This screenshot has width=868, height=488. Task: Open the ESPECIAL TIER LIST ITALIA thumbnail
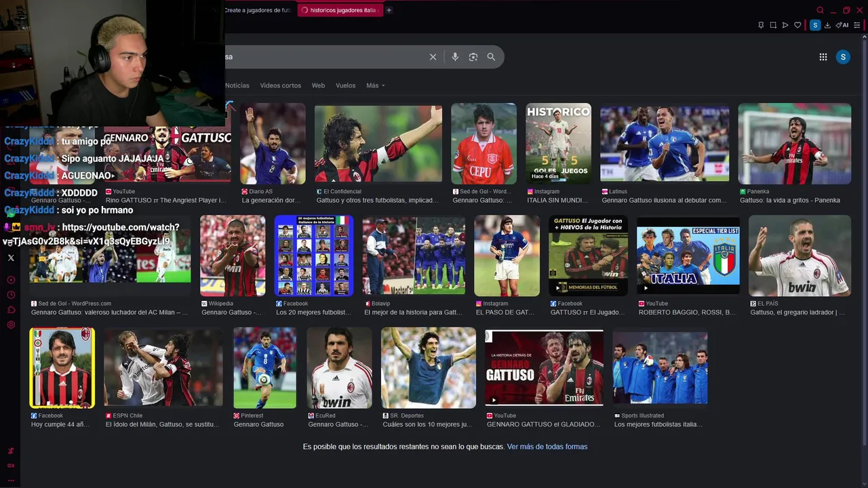click(x=688, y=256)
